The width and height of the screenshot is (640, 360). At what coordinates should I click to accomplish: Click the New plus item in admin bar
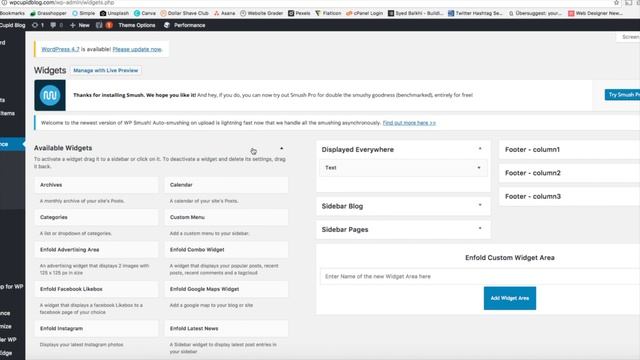(x=80, y=25)
